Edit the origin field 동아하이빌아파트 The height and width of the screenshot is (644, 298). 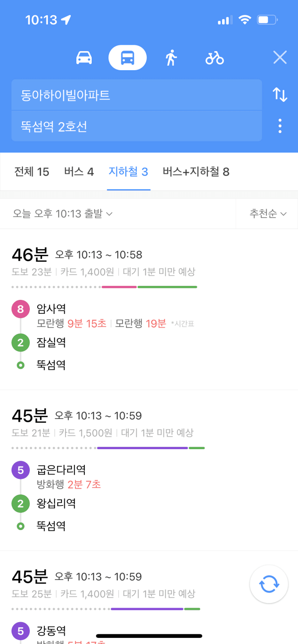136,95
